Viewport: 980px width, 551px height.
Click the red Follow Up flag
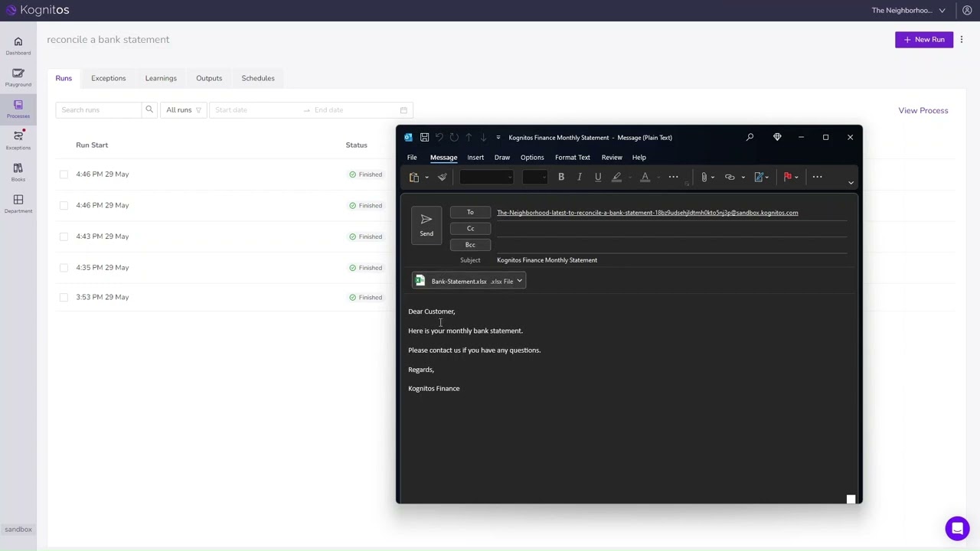(788, 178)
